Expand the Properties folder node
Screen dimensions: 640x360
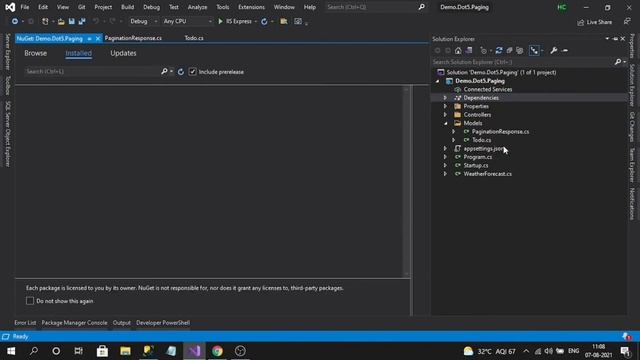pyautogui.click(x=445, y=106)
